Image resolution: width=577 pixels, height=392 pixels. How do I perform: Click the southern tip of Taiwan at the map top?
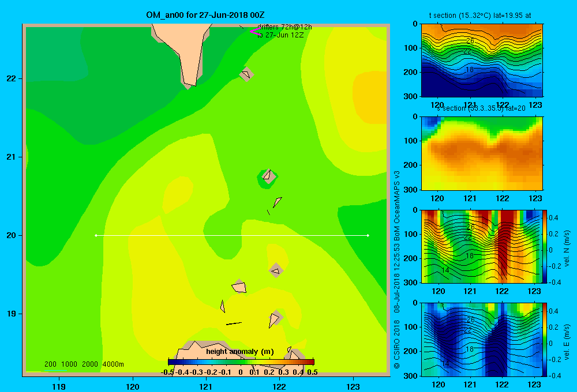[190, 83]
